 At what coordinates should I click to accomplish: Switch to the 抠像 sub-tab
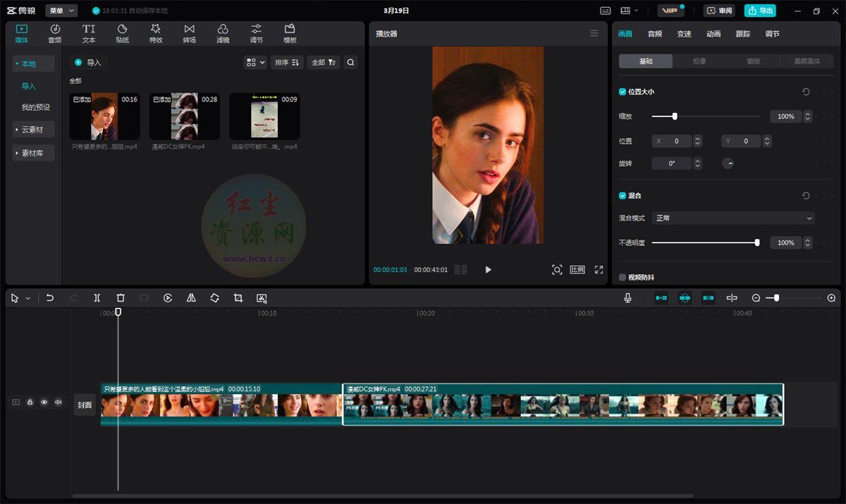tap(699, 61)
